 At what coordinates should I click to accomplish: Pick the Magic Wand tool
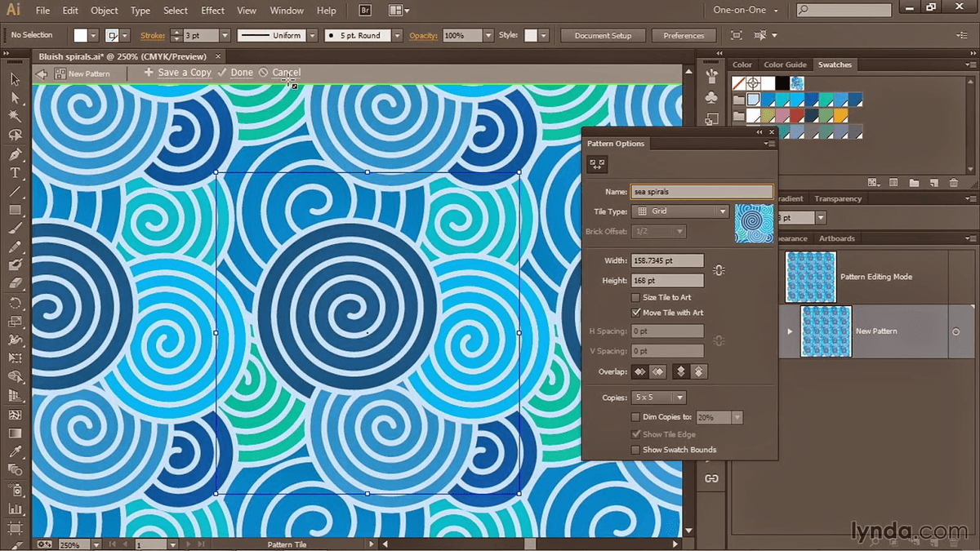[15, 117]
